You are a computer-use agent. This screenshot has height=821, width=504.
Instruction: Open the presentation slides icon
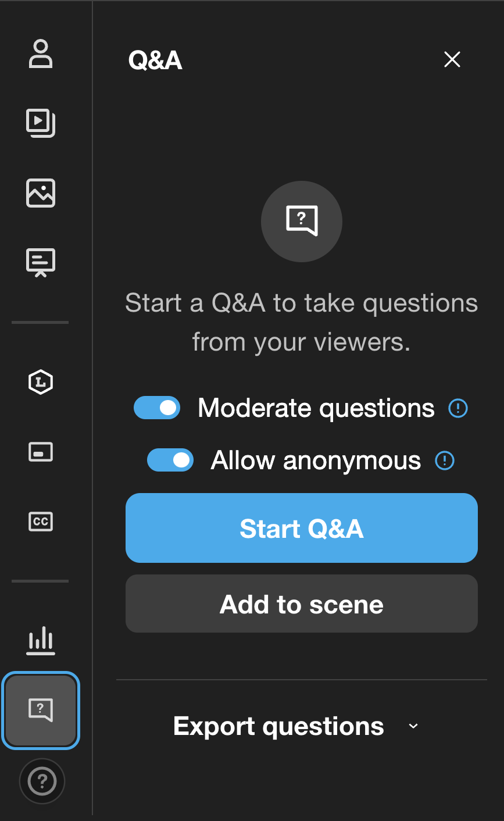click(41, 262)
